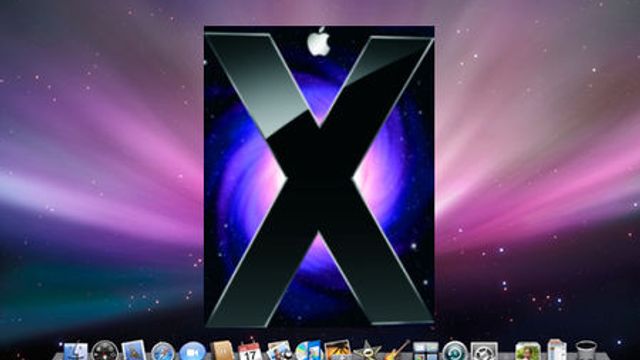Open Safari compass icon in Dock
This screenshot has height=360, width=640.
click(x=163, y=351)
